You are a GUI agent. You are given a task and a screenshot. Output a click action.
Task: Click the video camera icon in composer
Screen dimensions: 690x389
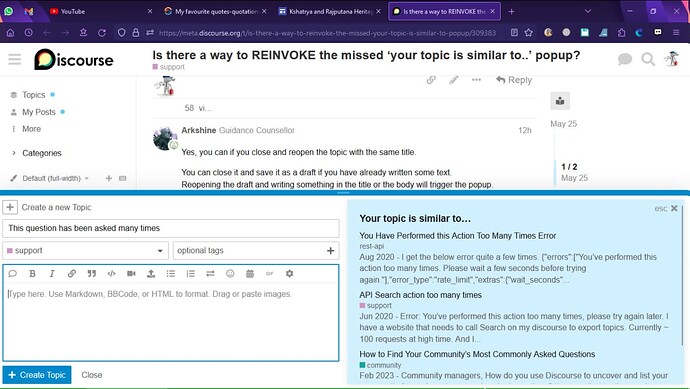(x=131, y=274)
